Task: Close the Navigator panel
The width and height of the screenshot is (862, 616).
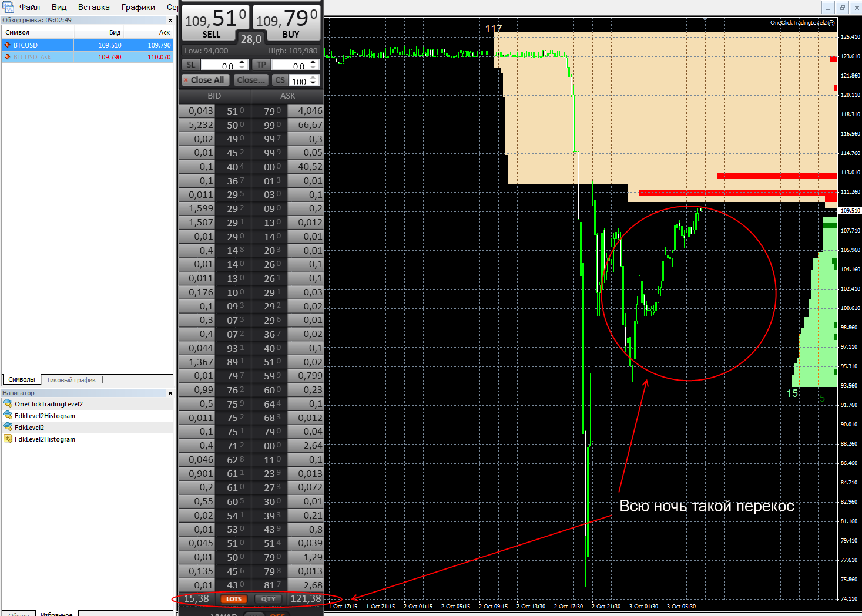Action: pos(170,393)
